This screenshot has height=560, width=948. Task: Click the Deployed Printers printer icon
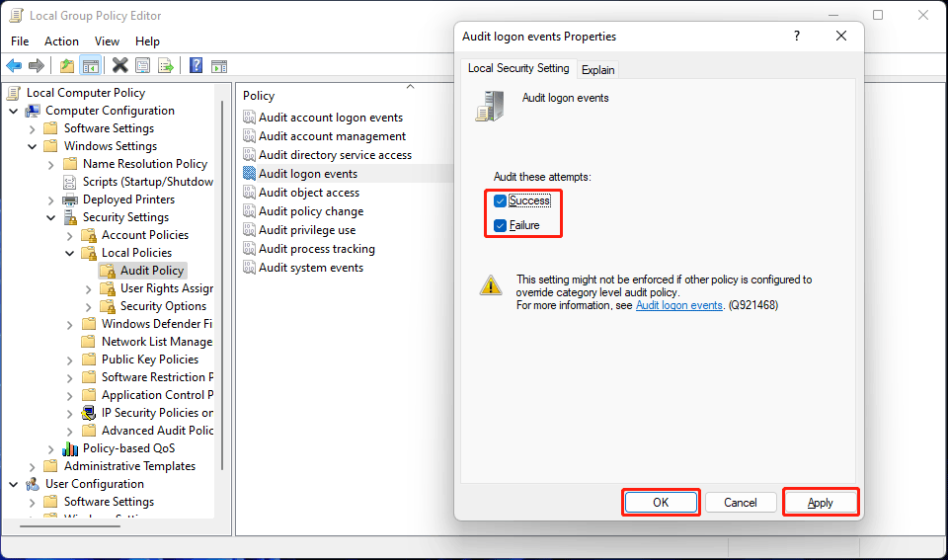tap(70, 200)
